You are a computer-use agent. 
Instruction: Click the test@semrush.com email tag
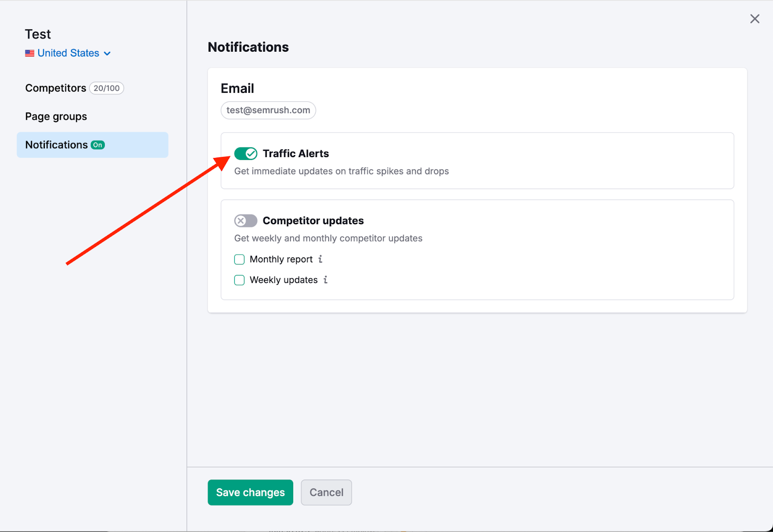(x=268, y=110)
